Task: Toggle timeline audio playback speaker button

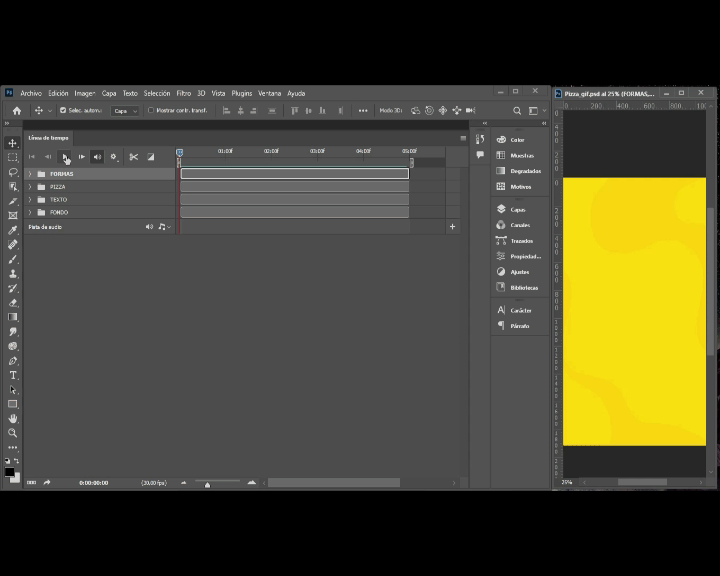Action: 97,157
